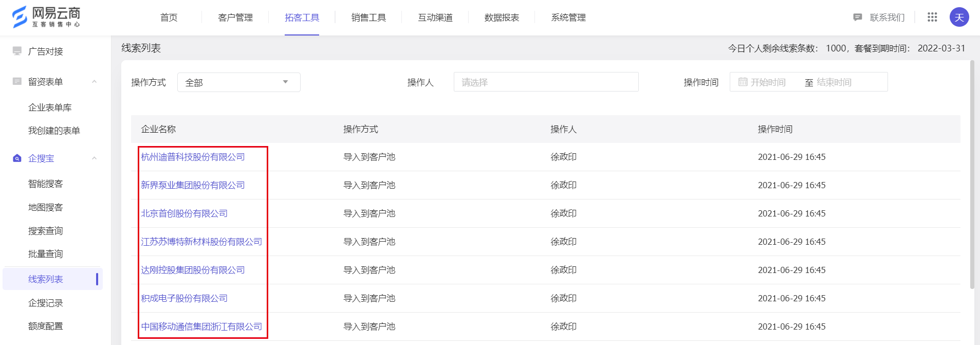Open 江苏苏博特新材料股份有限公司 link
The image size is (980, 345).
(x=201, y=242)
